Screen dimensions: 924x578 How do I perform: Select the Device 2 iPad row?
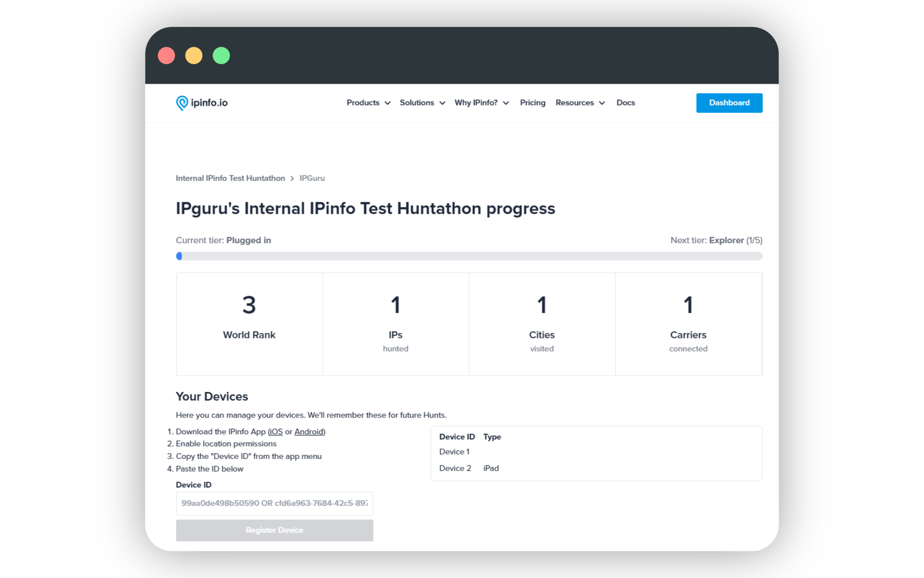tap(469, 468)
